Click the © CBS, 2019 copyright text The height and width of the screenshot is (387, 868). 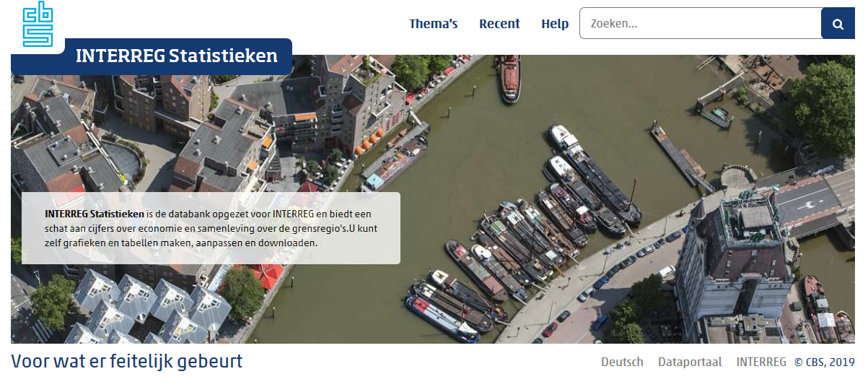coord(825,362)
